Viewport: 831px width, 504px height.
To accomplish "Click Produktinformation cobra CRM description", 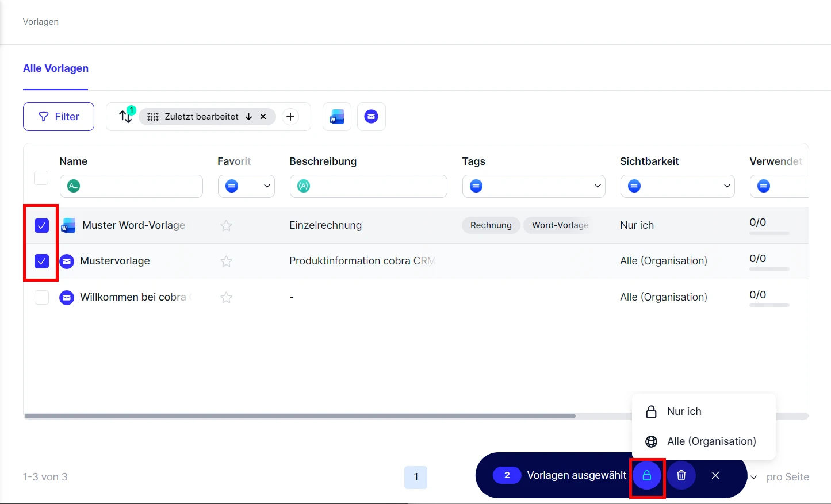I will tap(362, 261).
